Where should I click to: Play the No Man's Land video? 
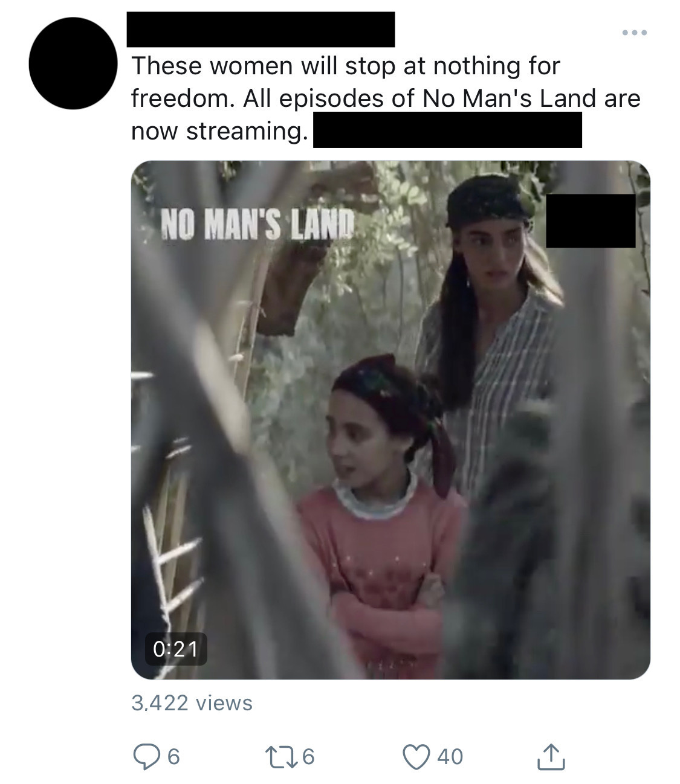[390, 420]
